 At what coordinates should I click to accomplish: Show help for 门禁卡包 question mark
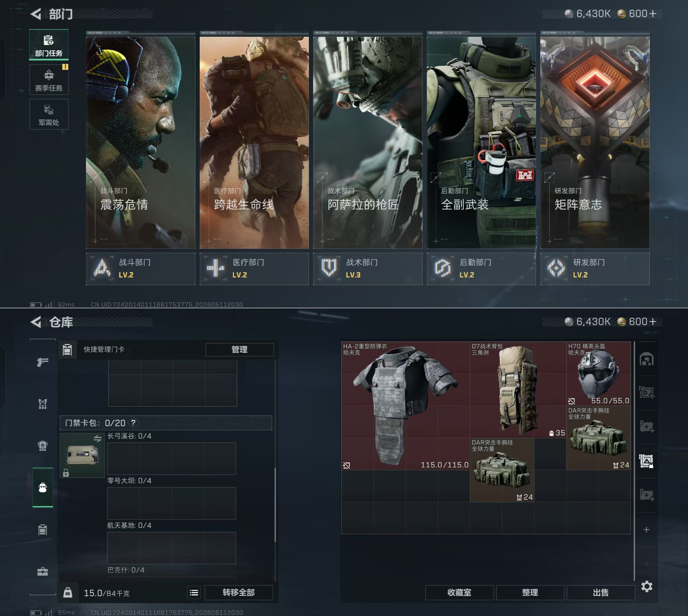[x=133, y=423]
